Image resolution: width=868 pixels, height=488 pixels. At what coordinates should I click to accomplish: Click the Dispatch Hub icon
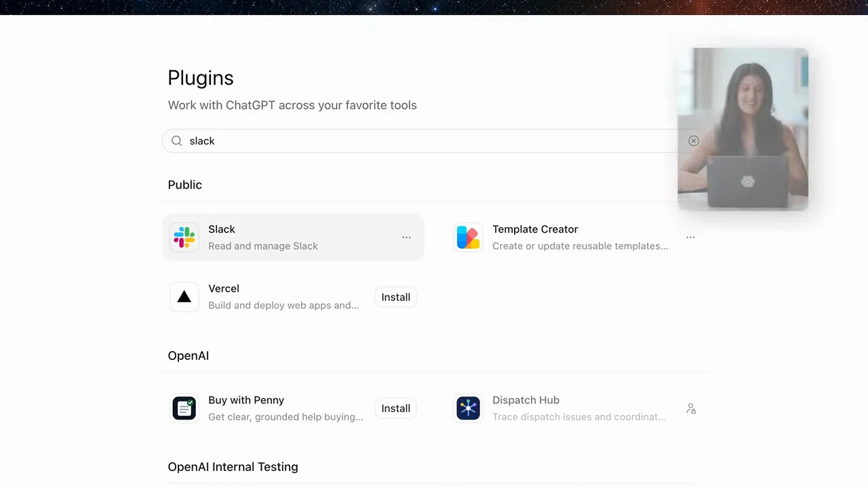tap(468, 408)
